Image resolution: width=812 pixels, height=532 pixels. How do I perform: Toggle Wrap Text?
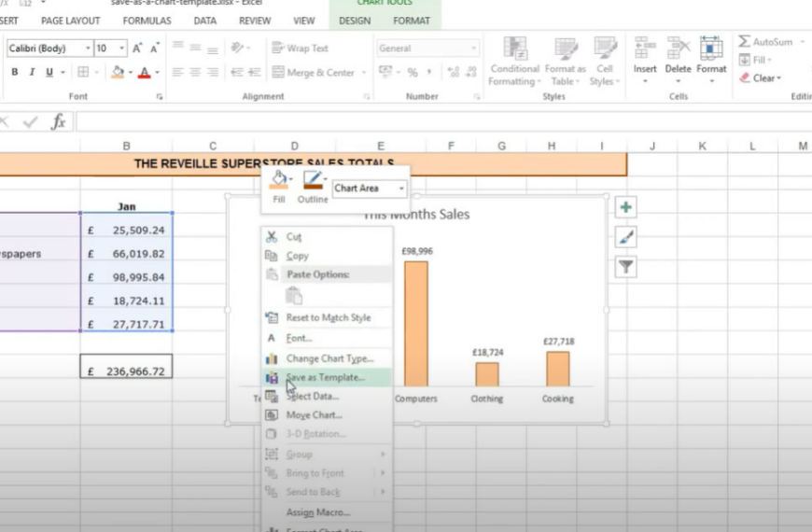[x=300, y=49]
